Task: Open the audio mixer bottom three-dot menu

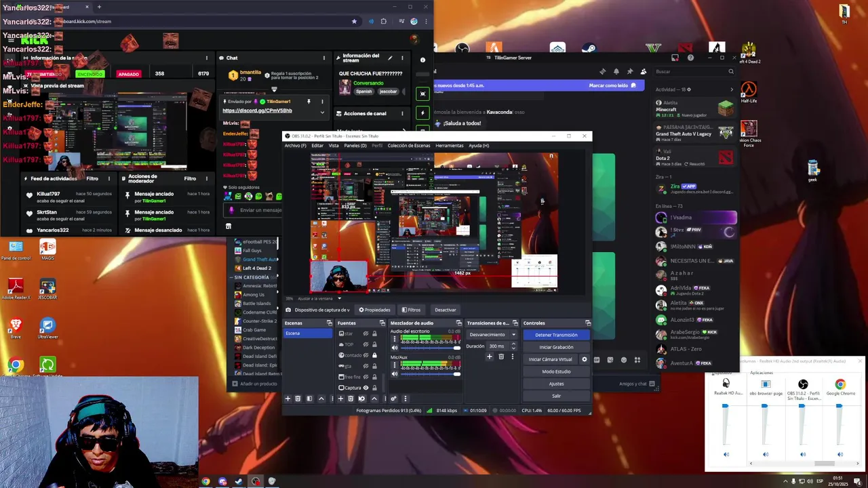Action: click(405, 399)
